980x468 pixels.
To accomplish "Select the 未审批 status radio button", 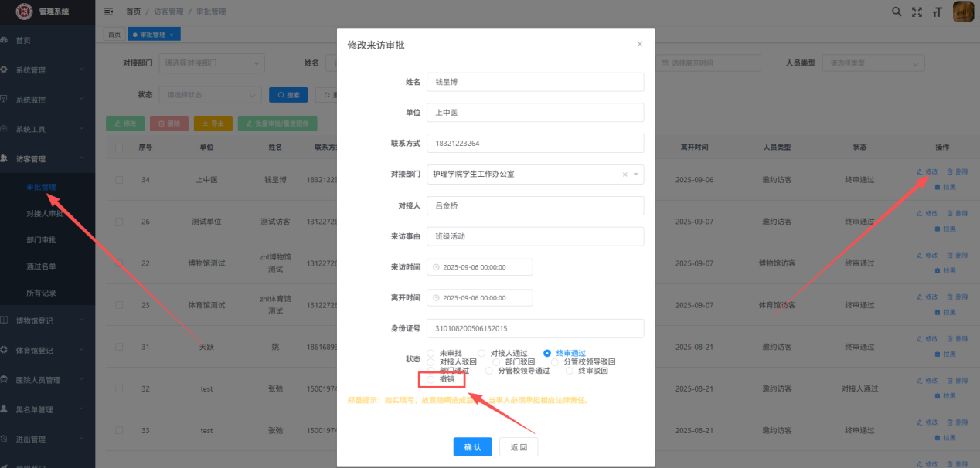I will [x=431, y=353].
